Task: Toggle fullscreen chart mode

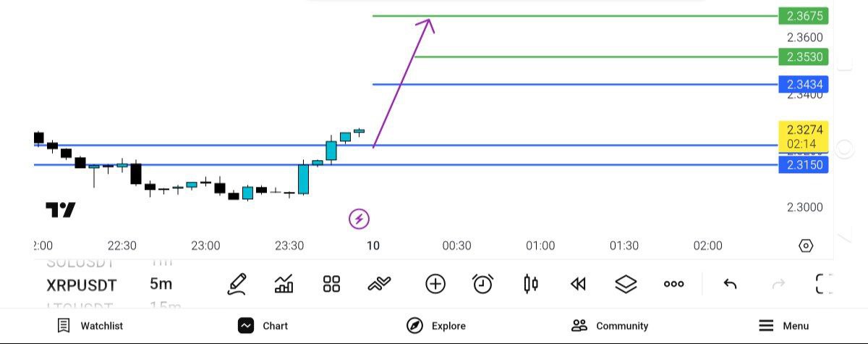Action: (823, 284)
